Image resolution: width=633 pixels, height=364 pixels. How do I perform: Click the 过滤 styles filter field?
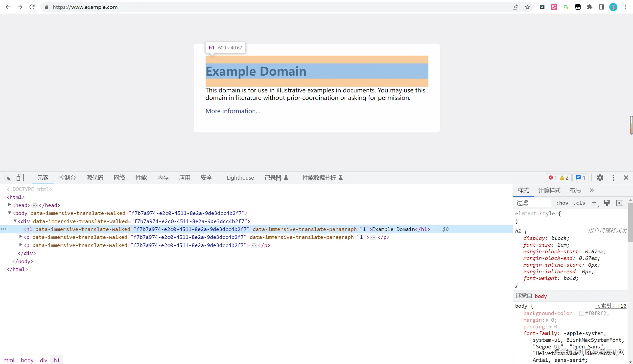point(533,203)
